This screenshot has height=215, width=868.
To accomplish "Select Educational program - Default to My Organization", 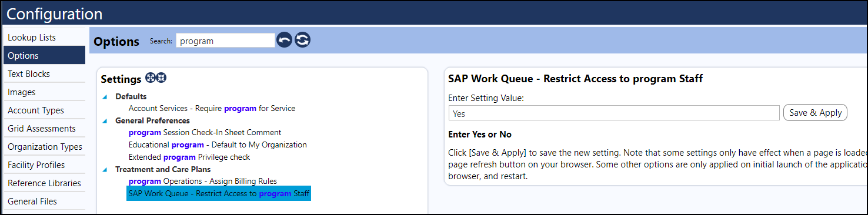I will (x=218, y=145).
